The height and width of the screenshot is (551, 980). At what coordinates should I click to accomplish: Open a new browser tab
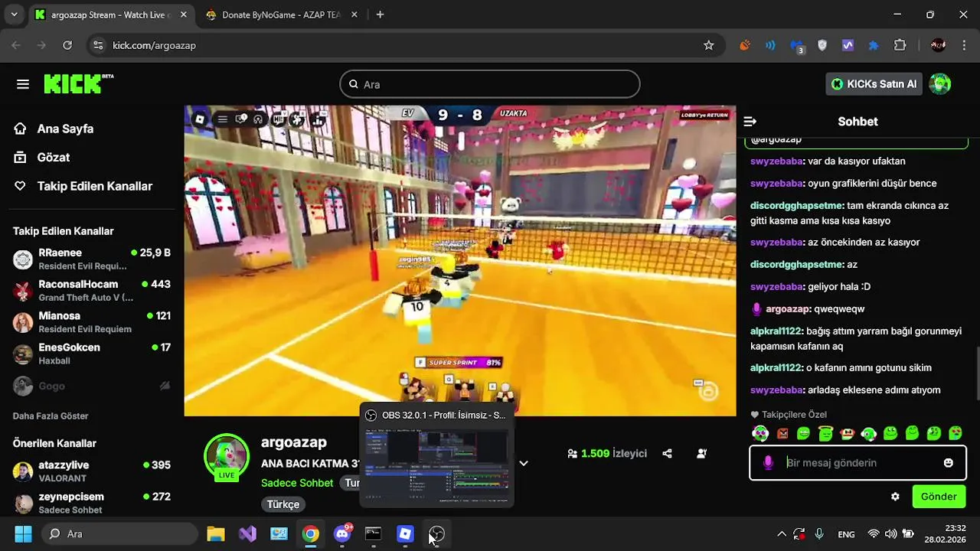(380, 15)
